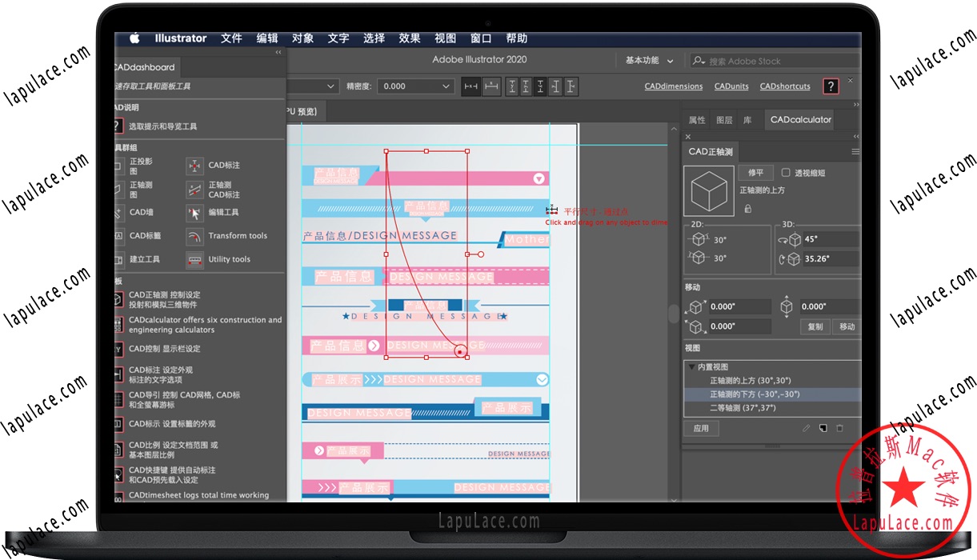The width and height of the screenshot is (977, 560).
Task: Click the question mark help icon
Action: click(x=830, y=86)
